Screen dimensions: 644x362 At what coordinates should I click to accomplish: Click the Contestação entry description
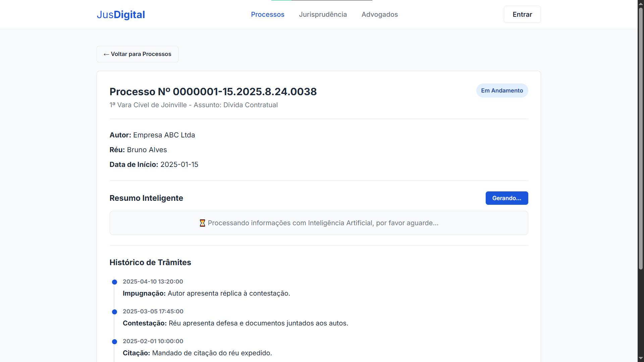pyautogui.click(x=235, y=323)
